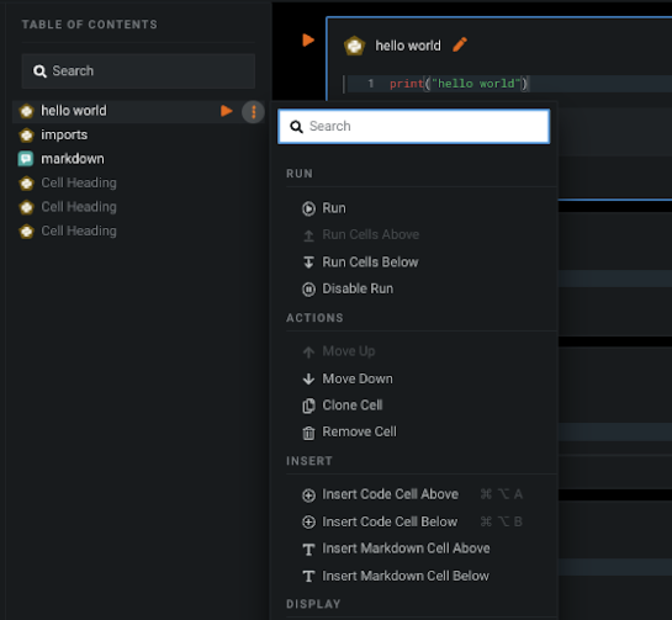Choose Insert Code Cell Below
This screenshot has height=620, width=672.
tap(390, 521)
